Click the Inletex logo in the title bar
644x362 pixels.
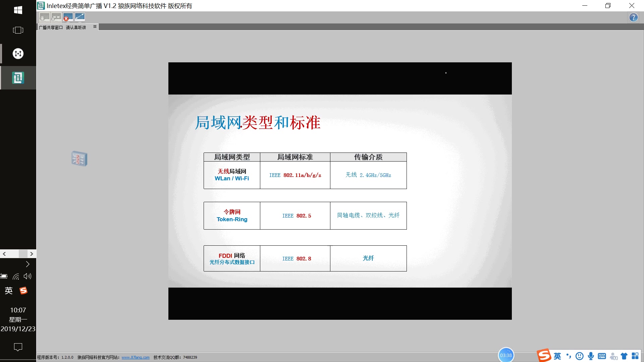41,6
